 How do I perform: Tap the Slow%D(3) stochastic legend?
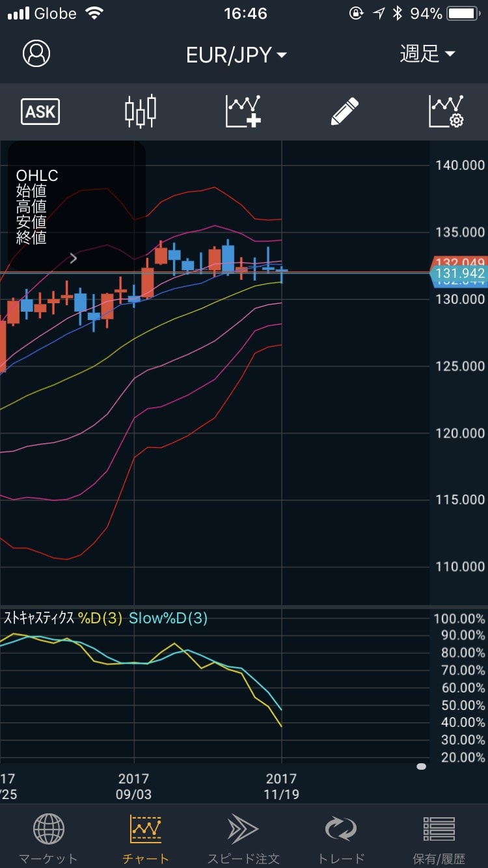(168, 619)
